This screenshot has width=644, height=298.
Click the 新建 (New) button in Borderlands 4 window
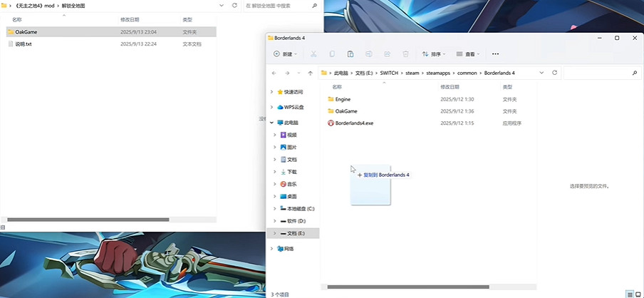pos(285,54)
